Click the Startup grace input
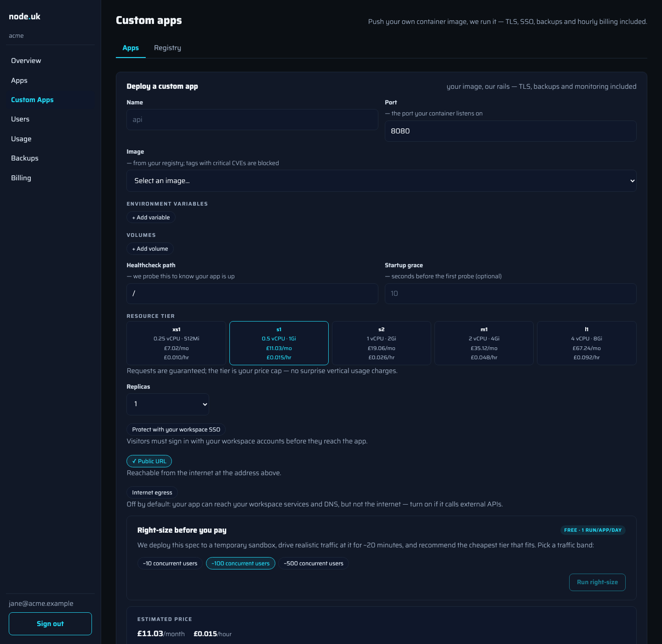Viewport: 662px width, 644px height. (510, 293)
